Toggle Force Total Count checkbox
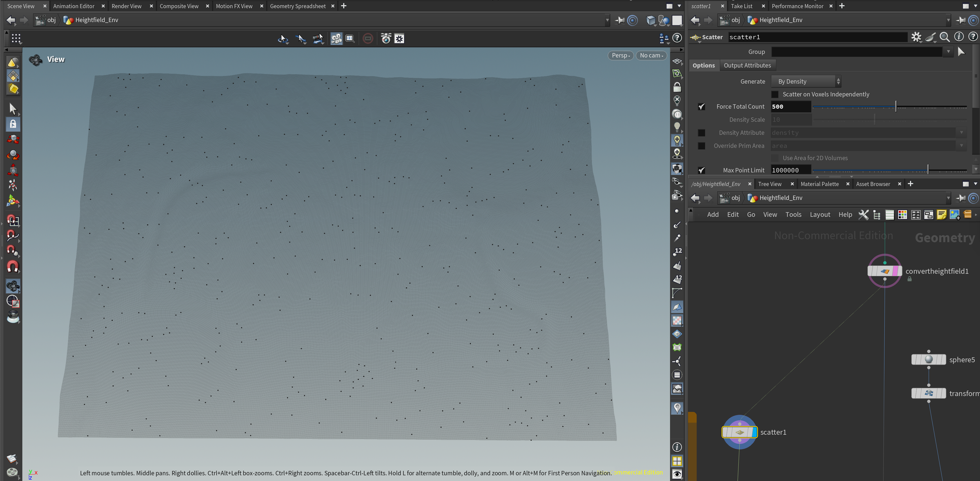The height and width of the screenshot is (481, 980). [x=702, y=107]
